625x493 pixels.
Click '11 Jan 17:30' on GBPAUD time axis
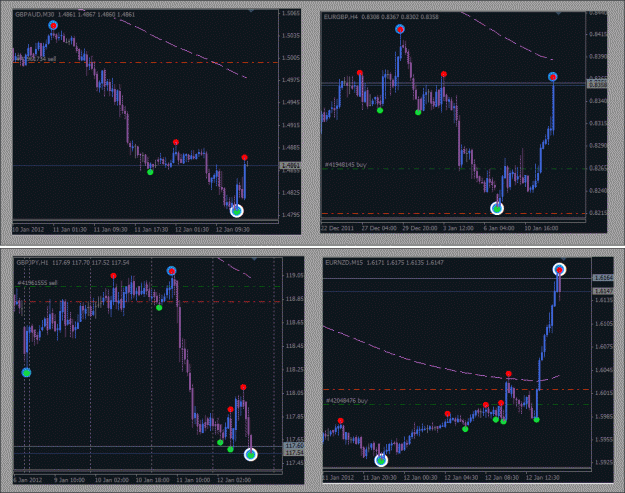(x=151, y=230)
